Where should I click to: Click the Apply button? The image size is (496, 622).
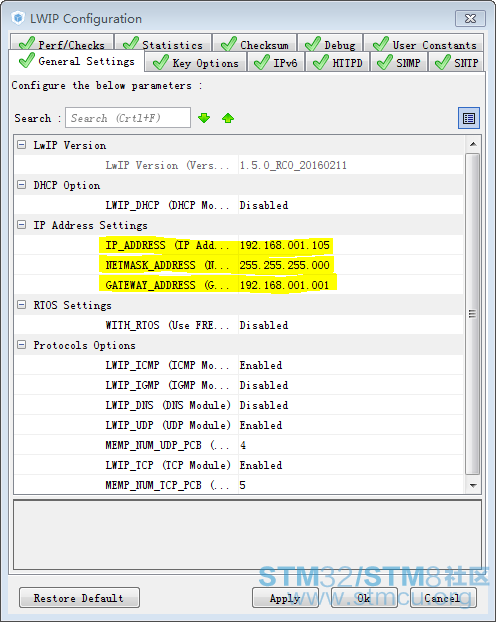(285, 598)
